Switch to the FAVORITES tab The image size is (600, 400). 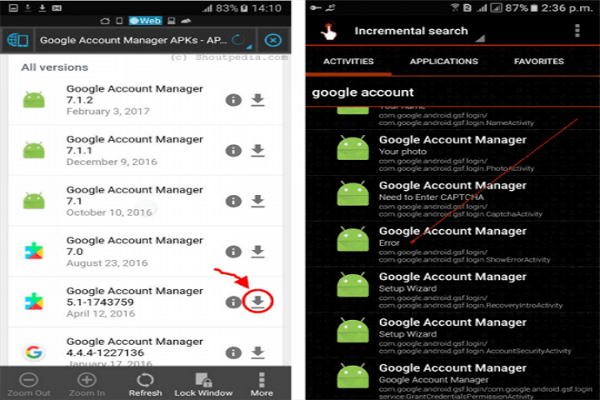pos(539,61)
